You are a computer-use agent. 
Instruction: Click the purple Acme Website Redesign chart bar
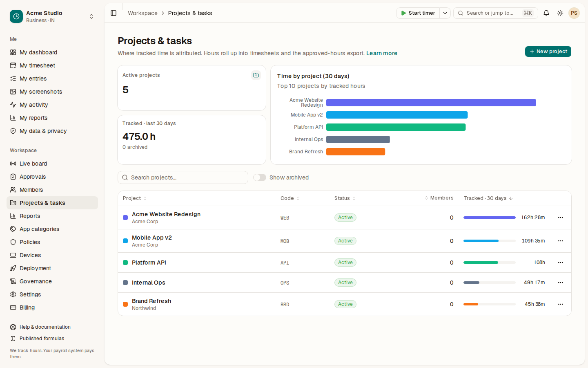click(431, 103)
